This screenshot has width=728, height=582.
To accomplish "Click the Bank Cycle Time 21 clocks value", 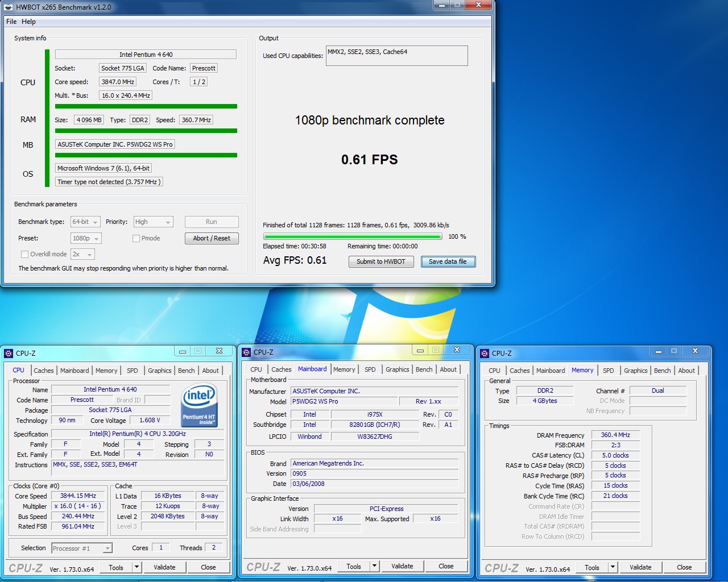I will (x=615, y=496).
